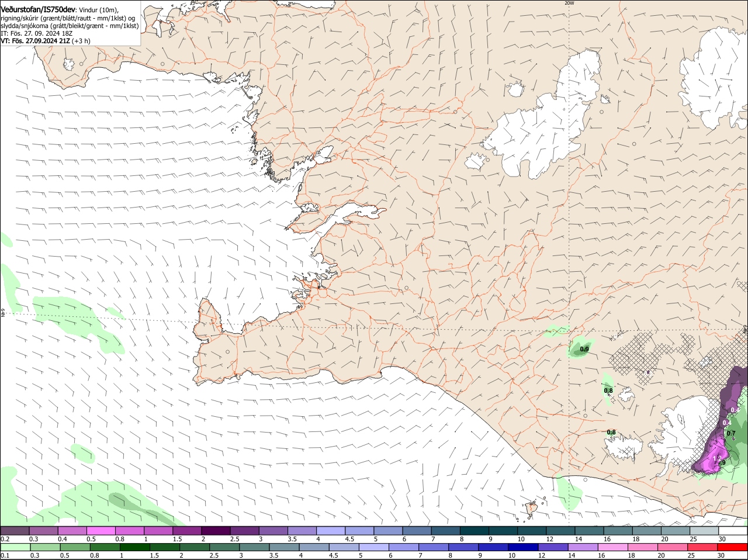Image resolution: width=748 pixels, height=560 pixels.
Task: Pick upper legend swatch starting at 4
Action: tap(330, 530)
